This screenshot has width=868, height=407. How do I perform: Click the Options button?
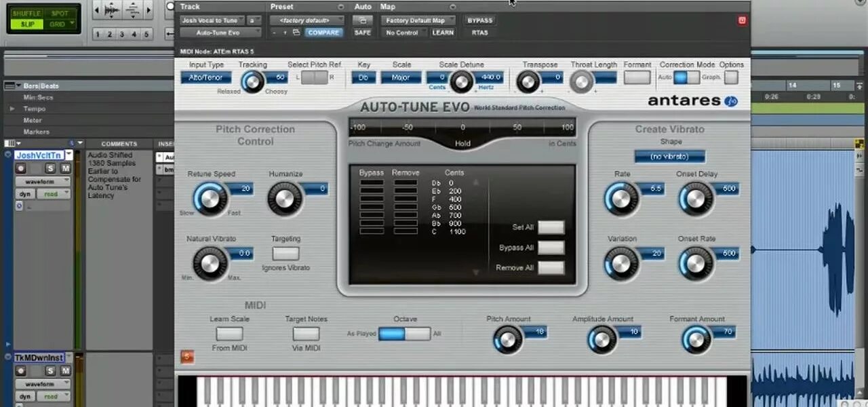pos(731,77)
